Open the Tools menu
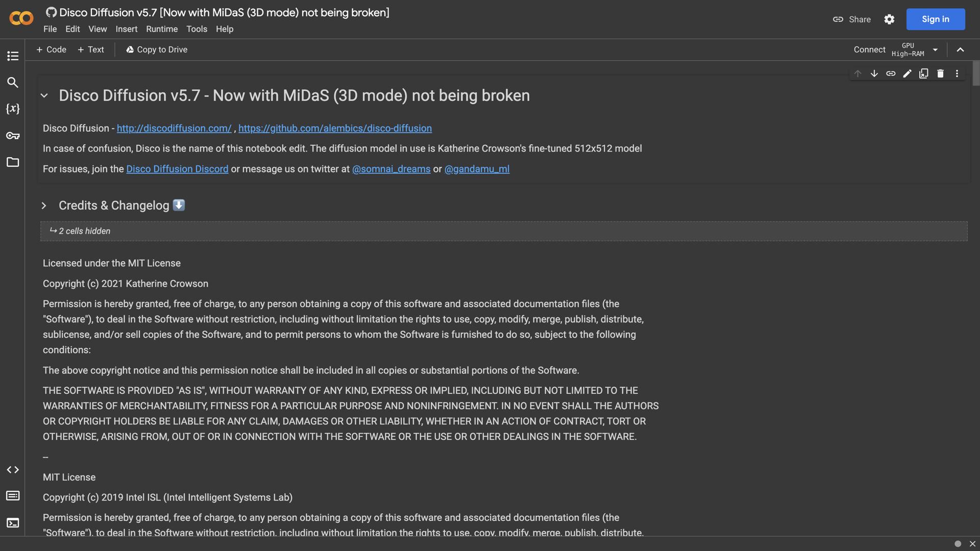980x551 pixels. tap(197, 29)
